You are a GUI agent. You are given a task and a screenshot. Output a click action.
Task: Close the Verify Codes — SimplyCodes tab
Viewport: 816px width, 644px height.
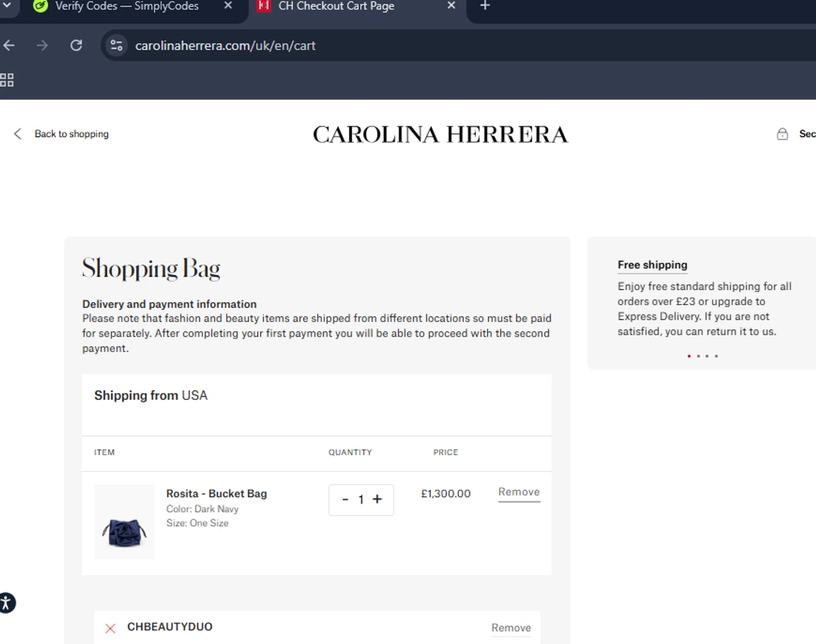coord(228,5)
